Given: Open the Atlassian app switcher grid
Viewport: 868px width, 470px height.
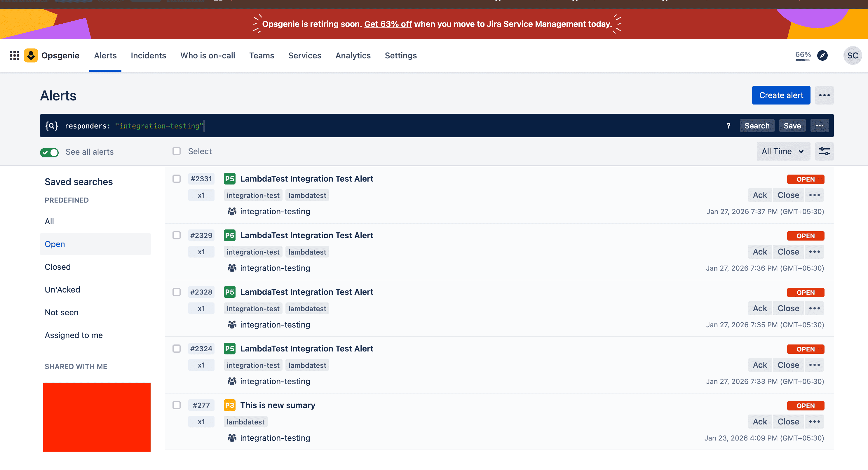Looking at the screenshot, I should point(14,55).
